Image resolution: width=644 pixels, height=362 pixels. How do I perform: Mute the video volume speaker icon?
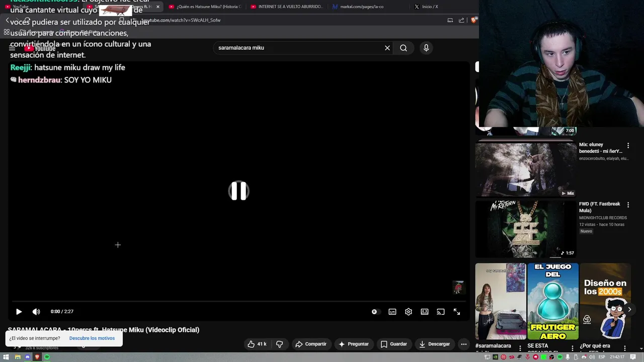(36, 312)
